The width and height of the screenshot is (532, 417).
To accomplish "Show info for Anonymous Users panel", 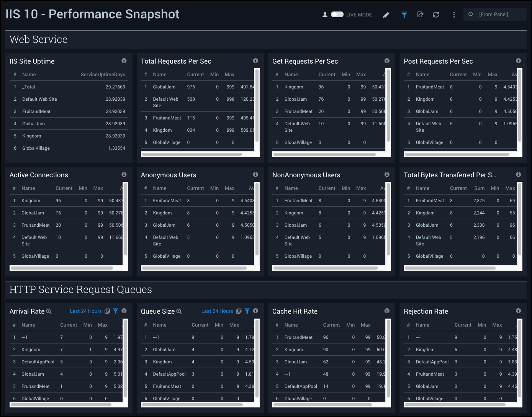I will (255, 174).
